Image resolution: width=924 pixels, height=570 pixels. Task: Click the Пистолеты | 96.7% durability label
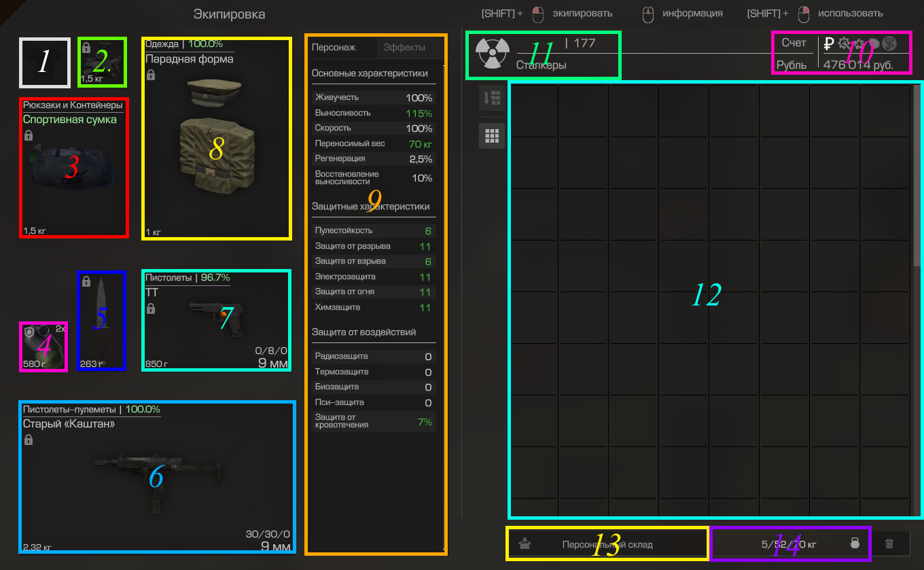pyautogui.click(x=188, y=278)
